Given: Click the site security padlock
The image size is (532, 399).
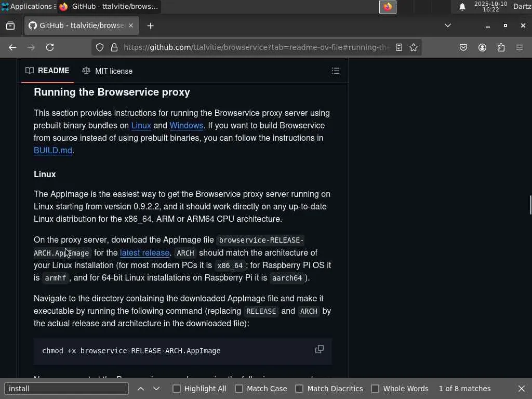Looking at the screenshot, I should [x=114, y=47].
